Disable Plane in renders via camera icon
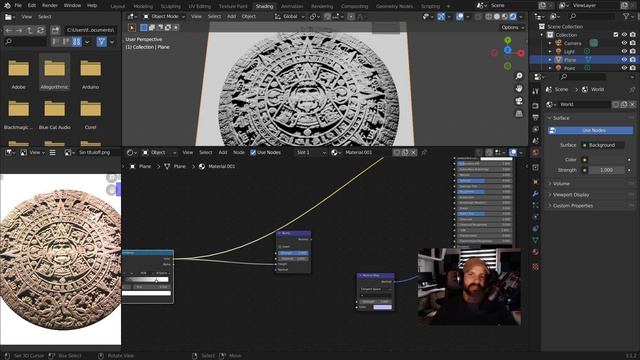Screen dimensions: 640x360 tap(633, 60)
